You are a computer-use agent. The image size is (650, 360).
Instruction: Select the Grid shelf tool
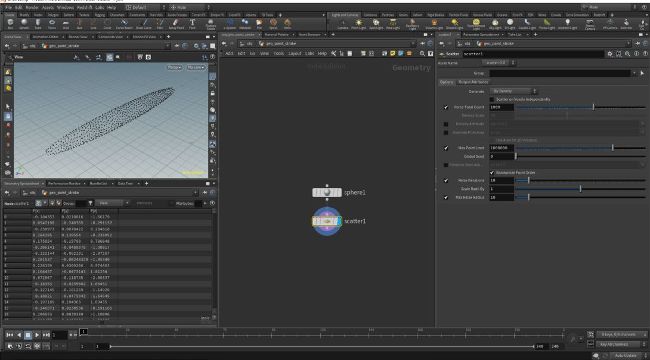[65, 24]
